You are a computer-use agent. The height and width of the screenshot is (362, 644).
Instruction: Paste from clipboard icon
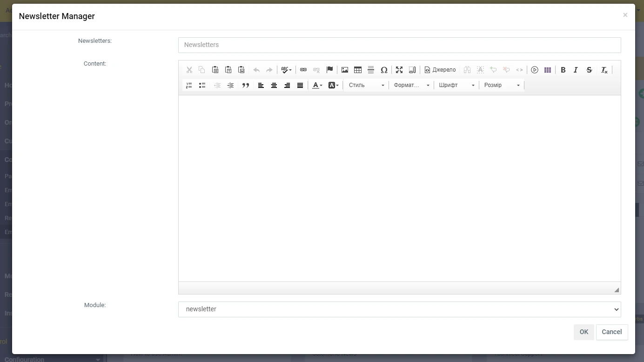[215, 70]
